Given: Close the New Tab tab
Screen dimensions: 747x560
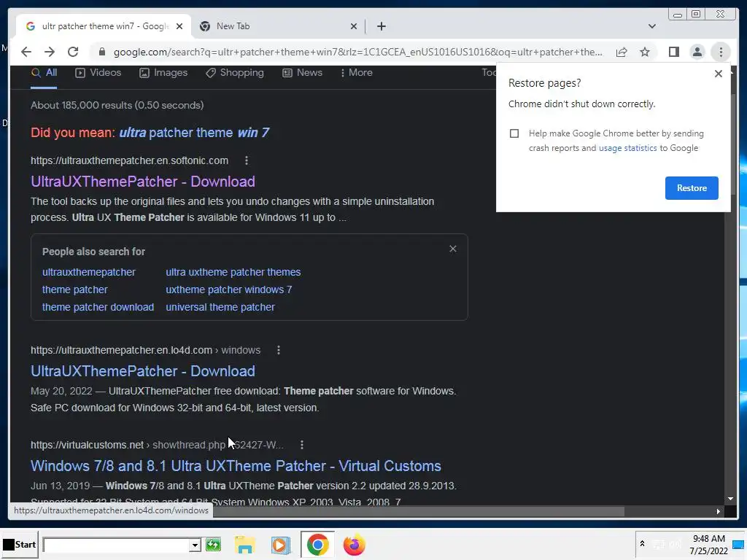Looking at the screenshot, I should click(x=354, y=26).
